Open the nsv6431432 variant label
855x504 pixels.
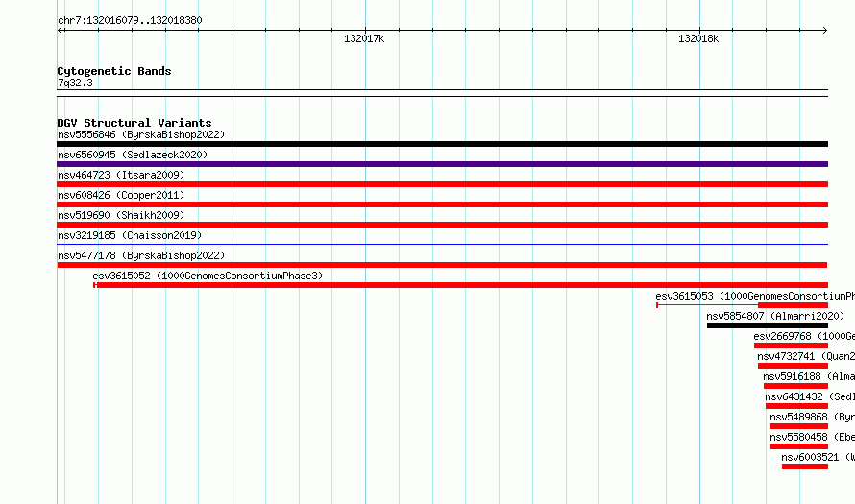pyautogui.click(x=810, y=396)
